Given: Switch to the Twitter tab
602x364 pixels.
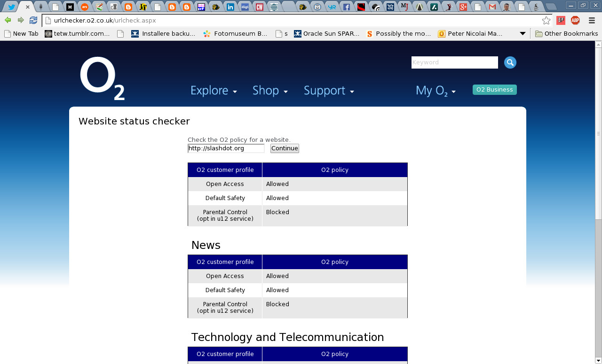Looking at the screenshot, I should (x=12, y=7).
